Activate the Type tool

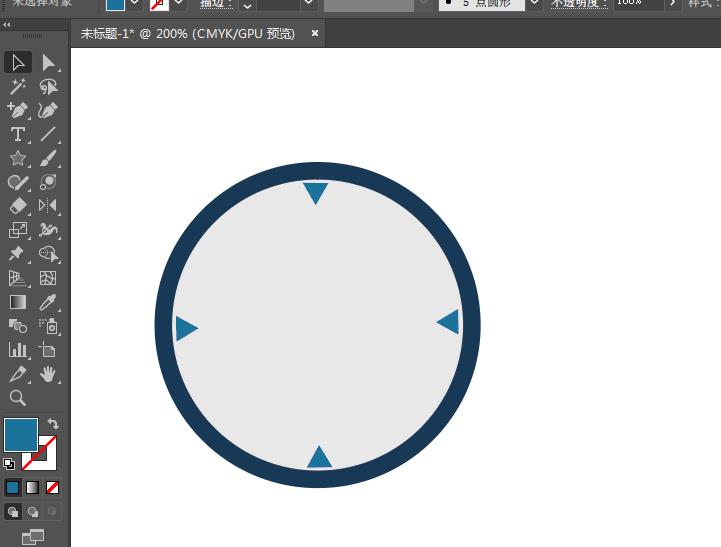pos(18,134)
